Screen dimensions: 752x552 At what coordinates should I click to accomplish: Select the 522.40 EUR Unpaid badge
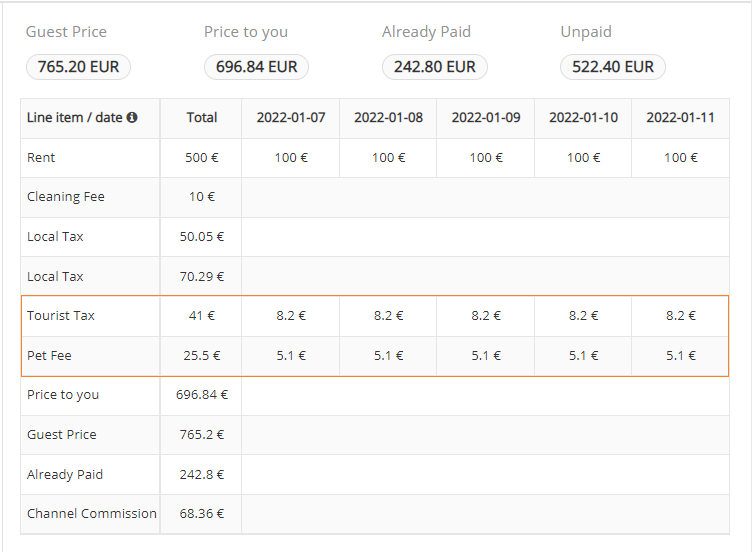(612, 67)
